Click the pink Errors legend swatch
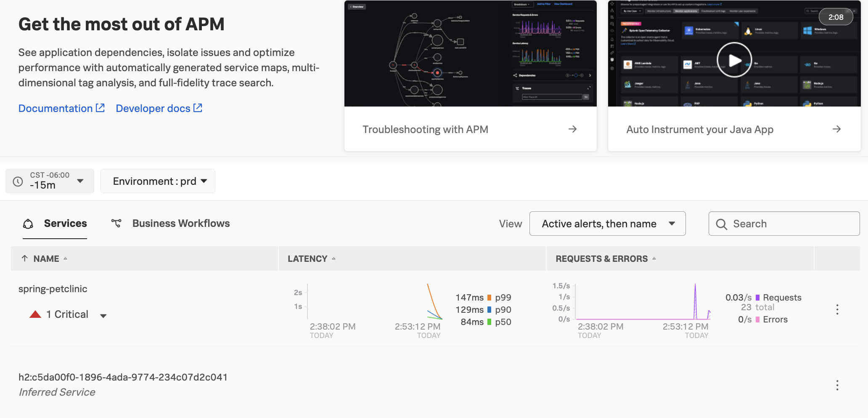Screen dimensions: 868x418 click(x=757, y=319)
